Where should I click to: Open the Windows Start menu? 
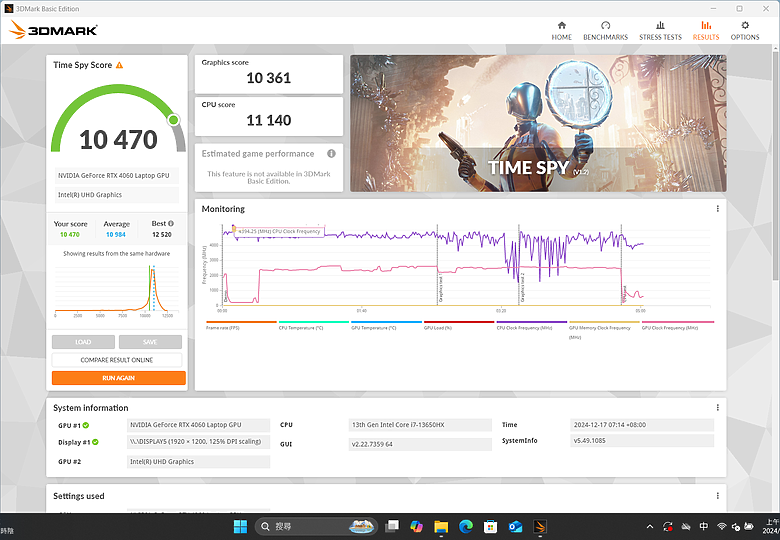coord(240,526)
